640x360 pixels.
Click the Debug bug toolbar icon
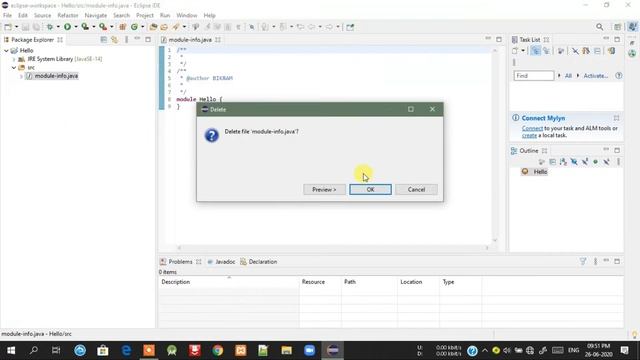[x=50, y=27]
